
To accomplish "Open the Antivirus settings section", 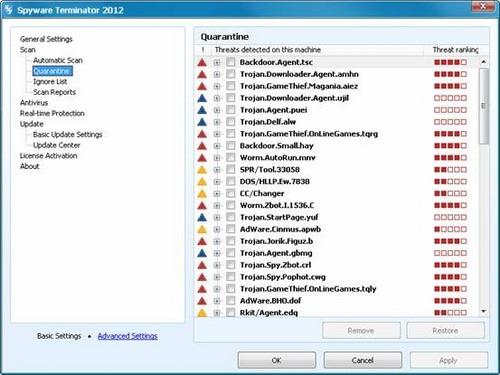I will click(x=34, y=103).
